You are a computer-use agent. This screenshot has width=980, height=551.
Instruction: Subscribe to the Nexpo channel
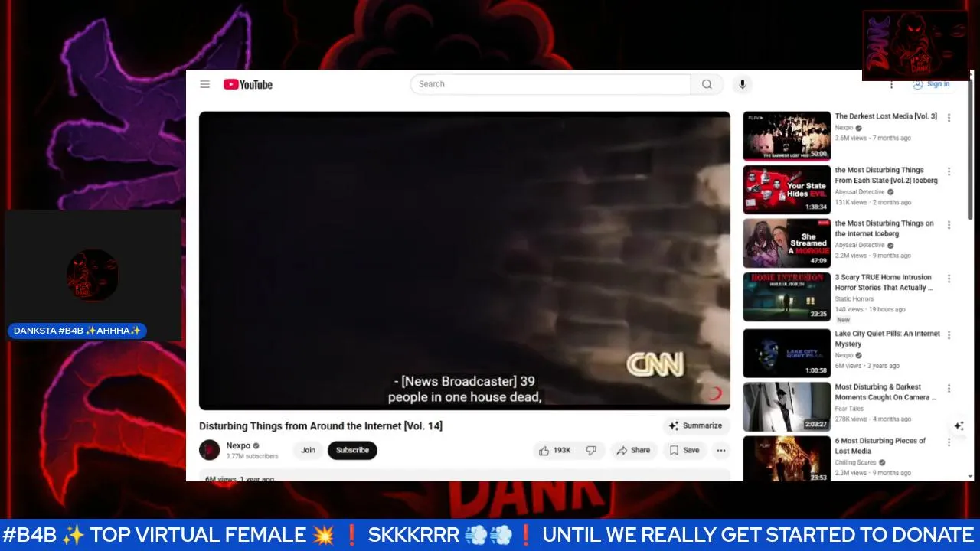352,450
